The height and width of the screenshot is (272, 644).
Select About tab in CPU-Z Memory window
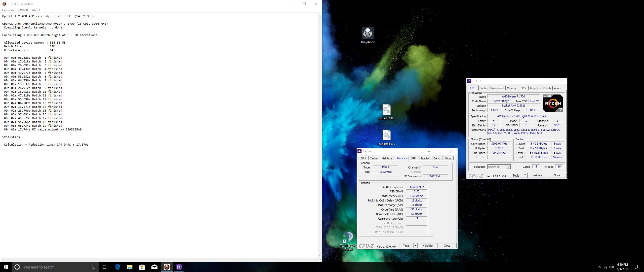click(448, 158)
